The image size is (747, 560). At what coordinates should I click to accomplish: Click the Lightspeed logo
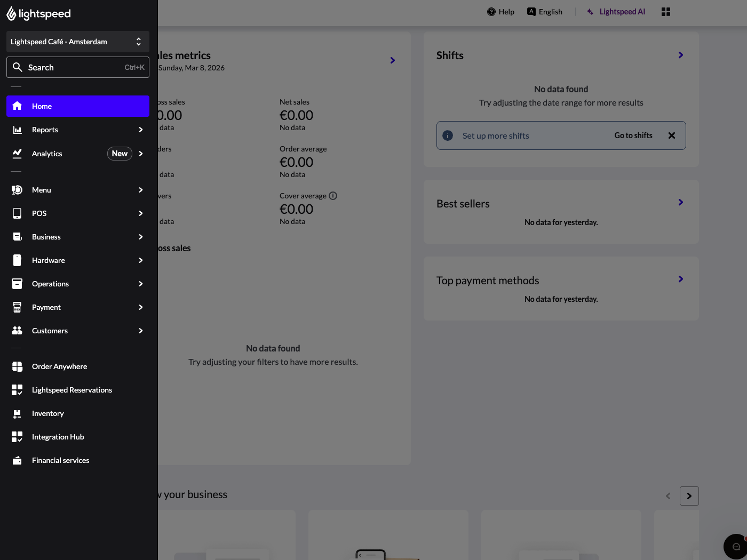click(38, 13)
